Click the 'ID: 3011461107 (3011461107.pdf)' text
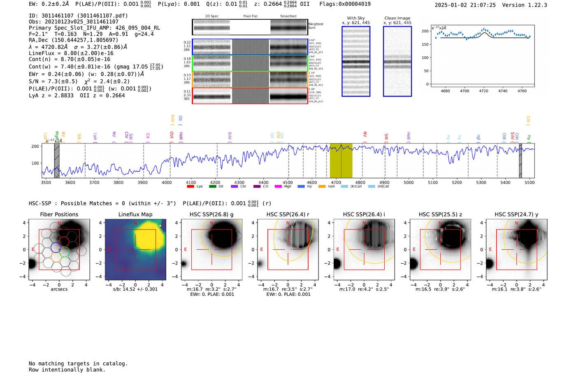This screenshot has width=576, height=392. click(78, 16)
